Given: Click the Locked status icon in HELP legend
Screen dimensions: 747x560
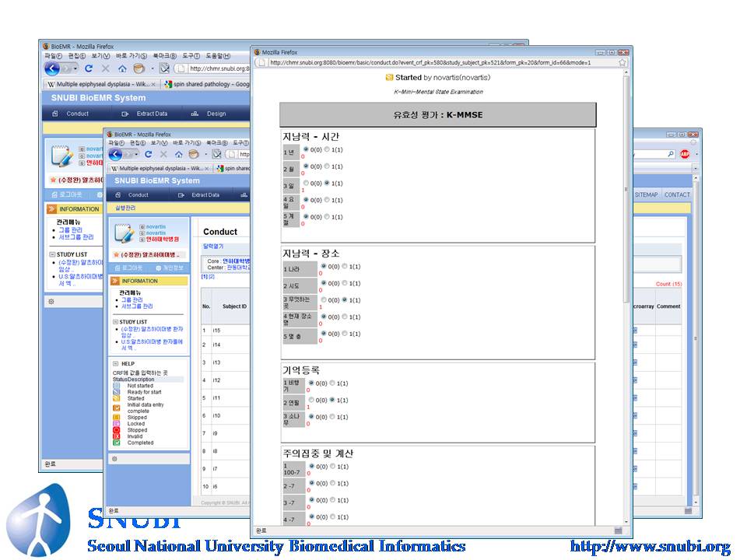Looking at the screenshot, I should click(x=116, y=424).
